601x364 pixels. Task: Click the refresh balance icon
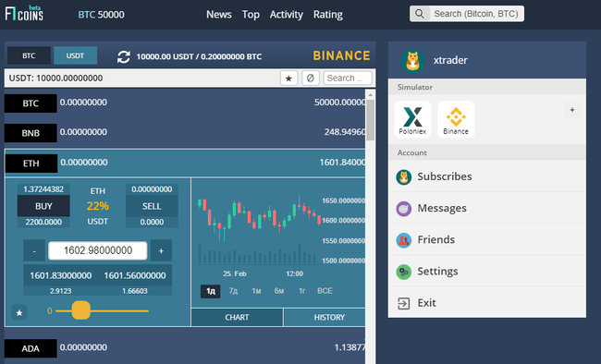123,56
